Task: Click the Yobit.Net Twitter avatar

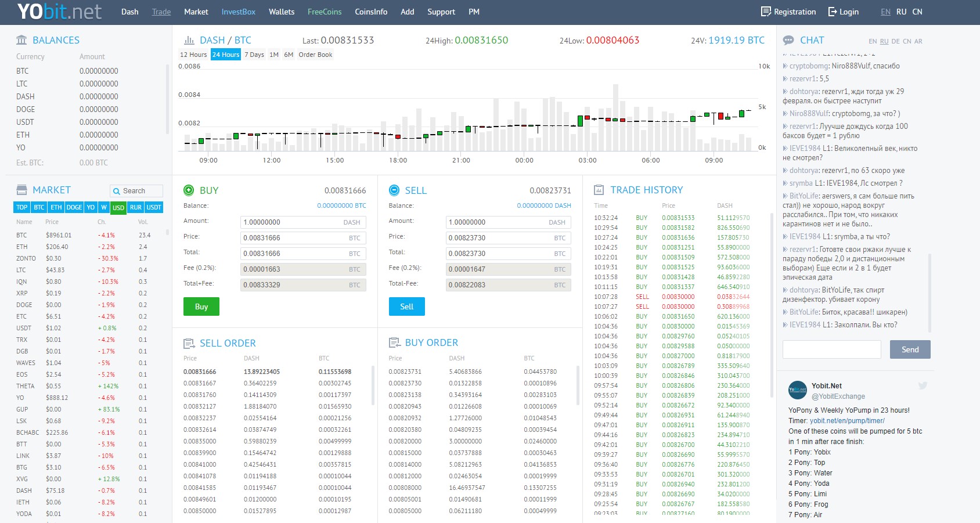Action: coord(798,390)
